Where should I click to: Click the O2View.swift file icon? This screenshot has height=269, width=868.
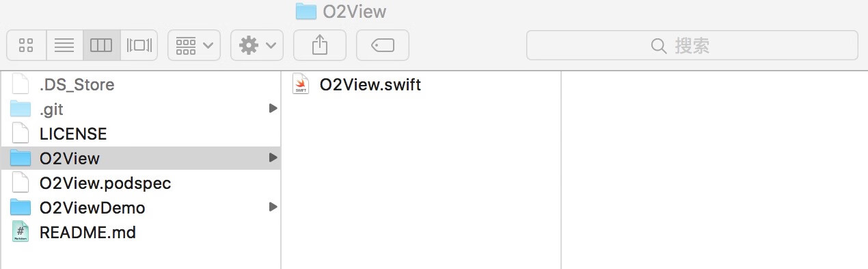pyautogui.click(x=301, y=84)
